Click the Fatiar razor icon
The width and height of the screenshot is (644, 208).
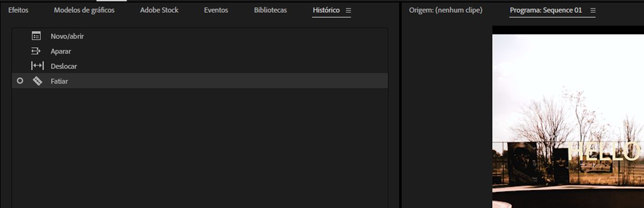(37, 81)
